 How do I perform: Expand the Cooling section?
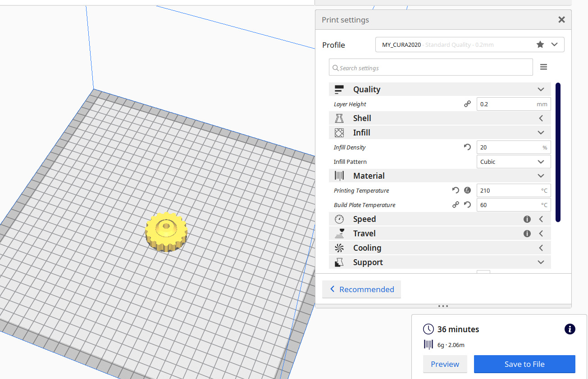tap(541, 248)
